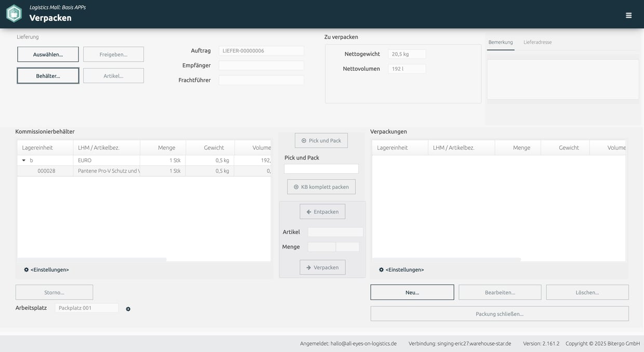
Task: Click the Verpacken arrow button
Action: coord(323,267)
